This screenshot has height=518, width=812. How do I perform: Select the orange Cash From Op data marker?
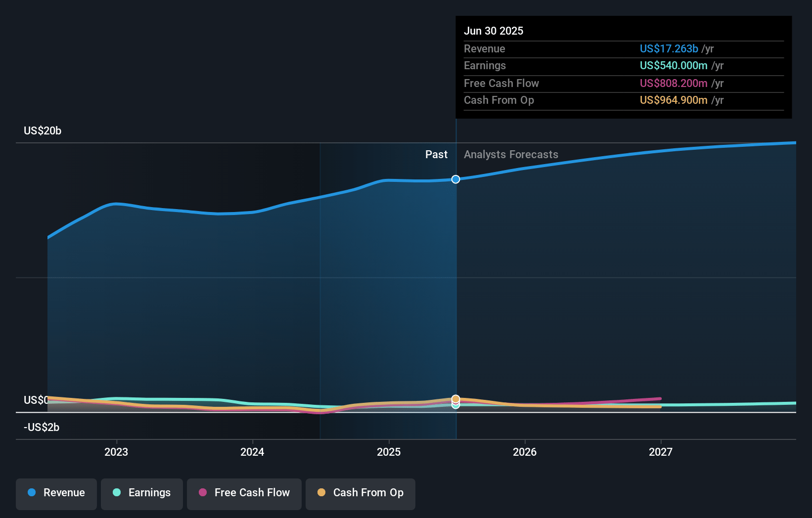pos(456,399)
